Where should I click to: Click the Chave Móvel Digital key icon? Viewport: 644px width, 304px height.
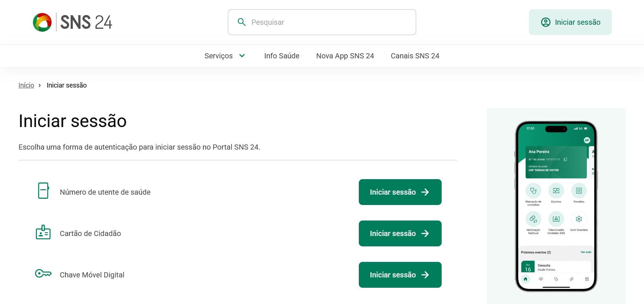(x=43, y=273)
